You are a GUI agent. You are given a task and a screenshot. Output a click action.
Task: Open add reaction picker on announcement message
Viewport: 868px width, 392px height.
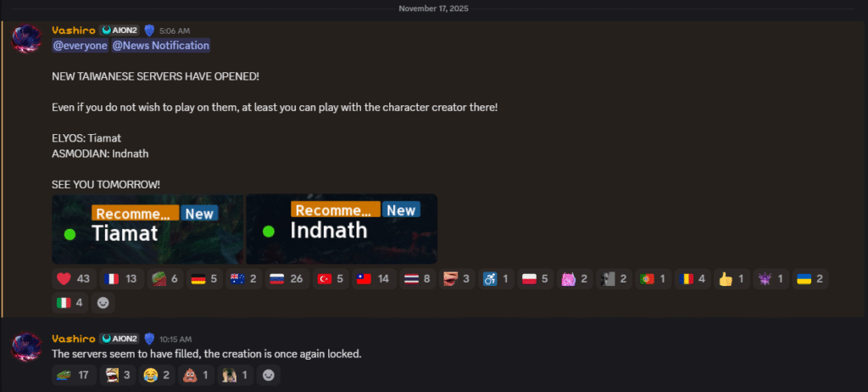[103, 303]
